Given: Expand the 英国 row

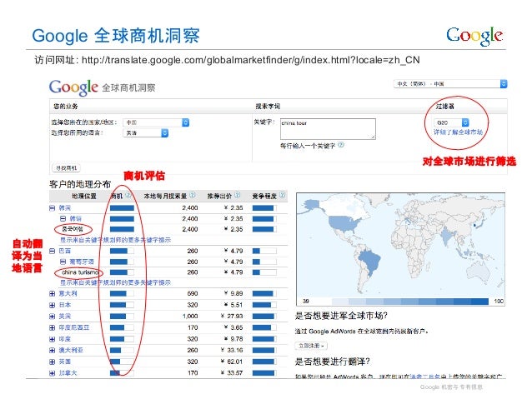Looking at the screenshot, I should [53, 362].
